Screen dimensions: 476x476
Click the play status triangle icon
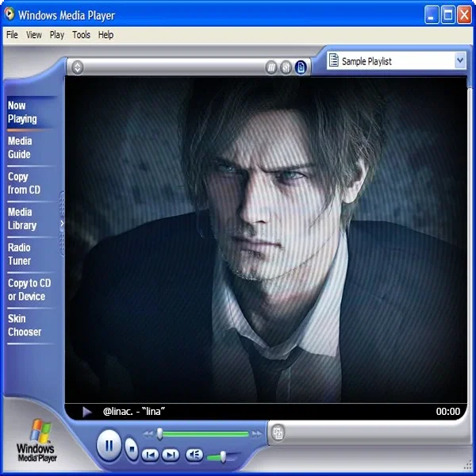click(86, 412)
